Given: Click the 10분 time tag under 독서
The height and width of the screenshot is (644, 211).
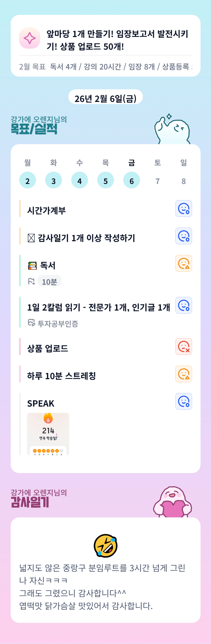Looking at the screenshot, I should coord(49,281).
